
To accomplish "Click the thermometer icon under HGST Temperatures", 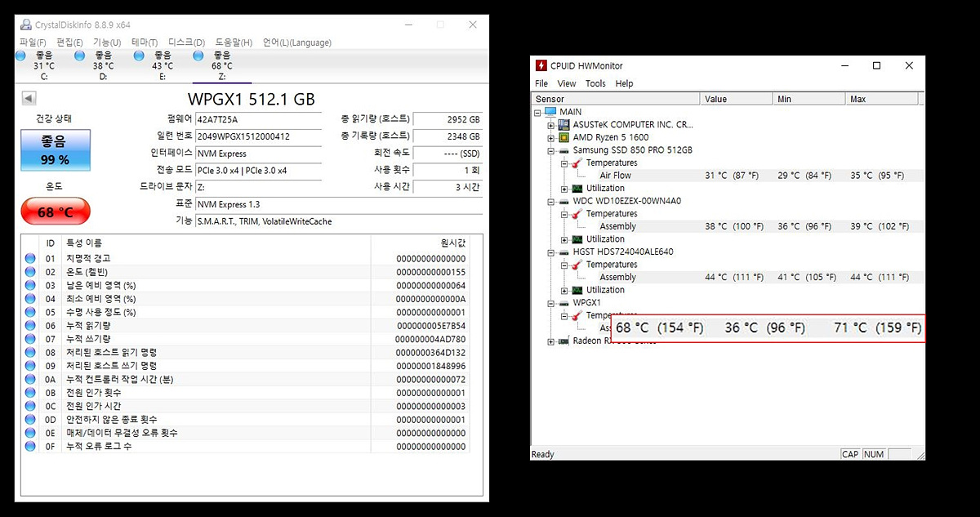I will (x=577, y=265).
